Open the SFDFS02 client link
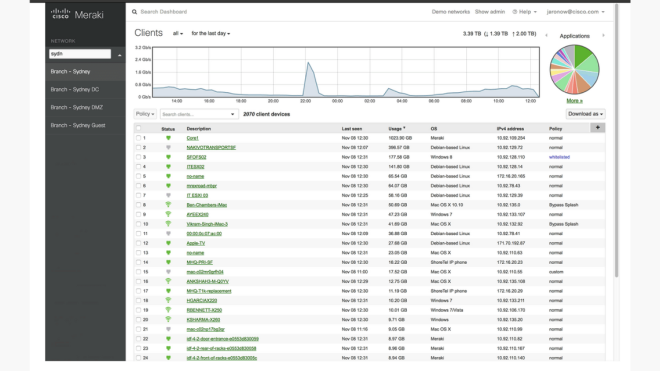This screenshot has height=371, width=660. (x=196, y=157)
